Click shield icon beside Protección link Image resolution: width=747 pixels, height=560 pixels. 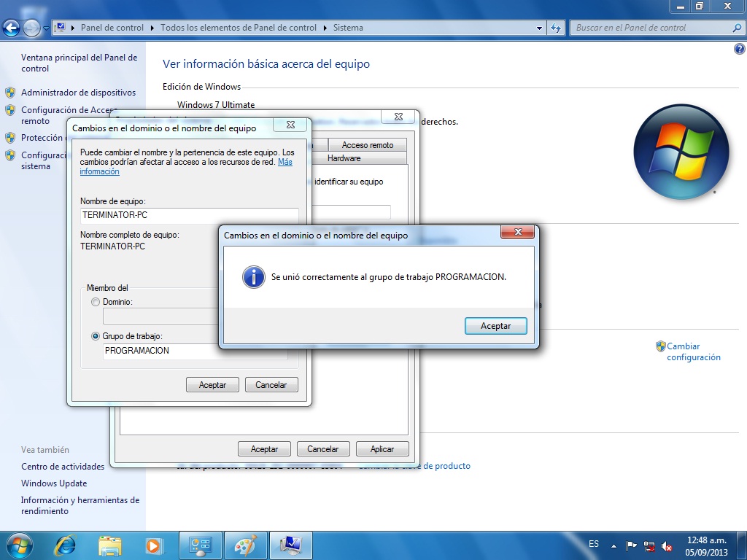[10, 138]
